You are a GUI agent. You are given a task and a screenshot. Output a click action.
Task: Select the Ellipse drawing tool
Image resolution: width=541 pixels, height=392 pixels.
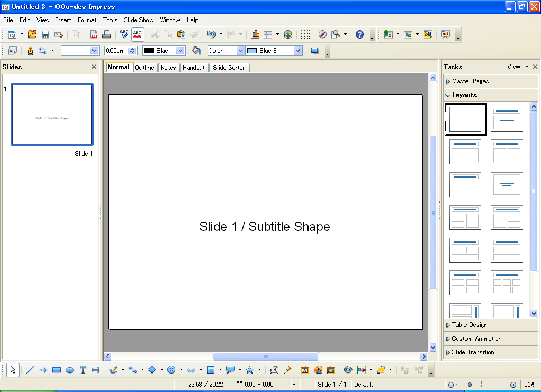pyautogui.click(x=70, y=370)
